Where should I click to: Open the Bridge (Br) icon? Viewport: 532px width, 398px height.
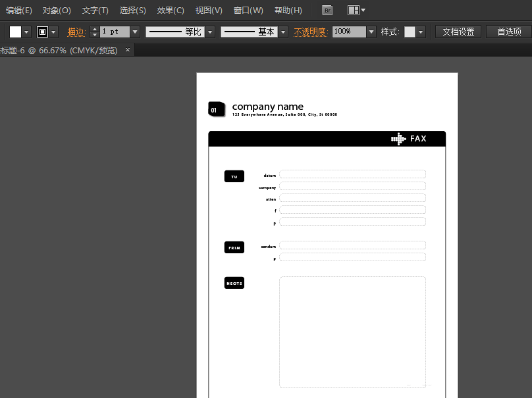point(327,10)
